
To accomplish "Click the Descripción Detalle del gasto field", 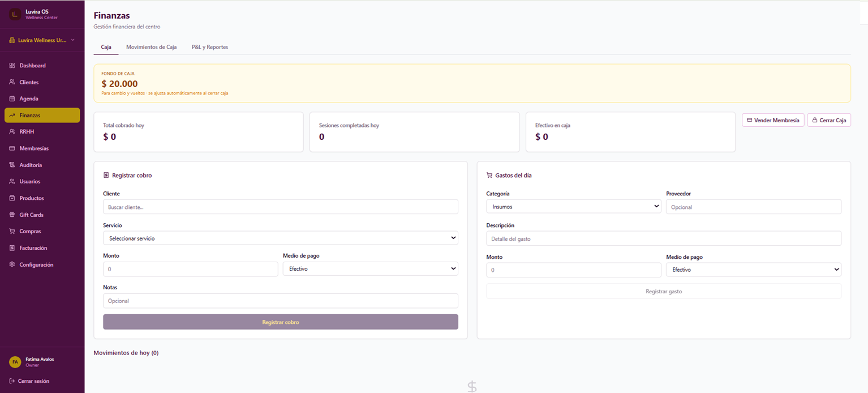I will (x=664, y=238).
